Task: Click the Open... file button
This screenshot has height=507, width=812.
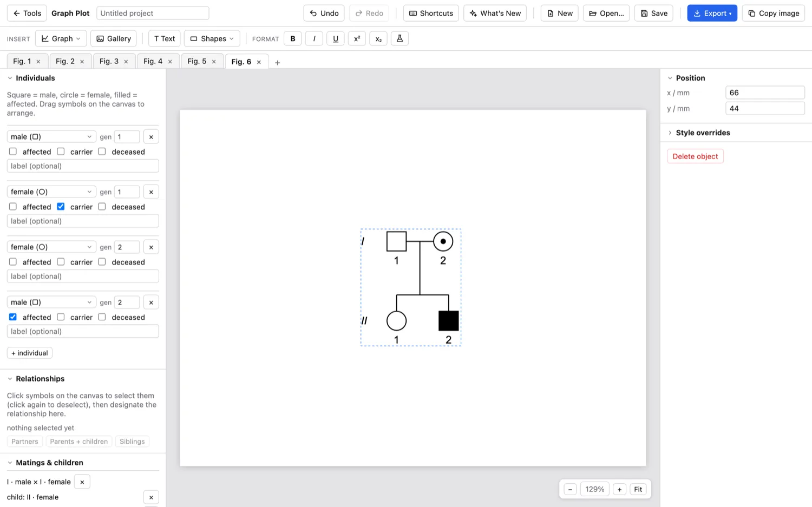Action: click(x=606, y=13)
